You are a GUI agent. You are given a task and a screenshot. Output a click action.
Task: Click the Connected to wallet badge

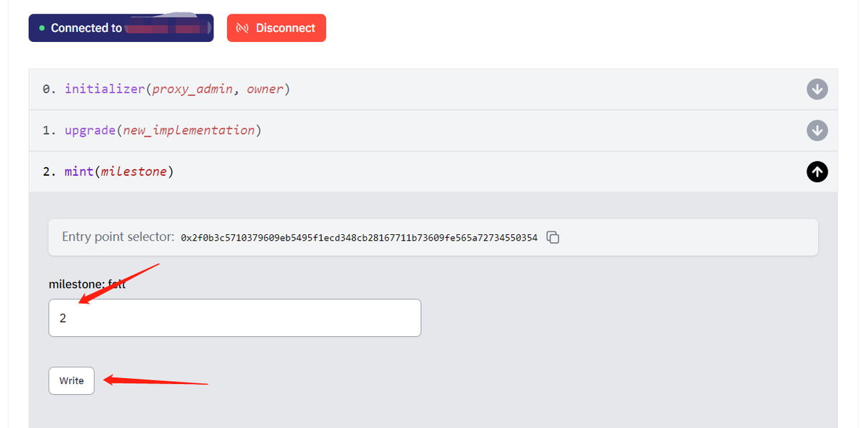click(x=121, y=28)
